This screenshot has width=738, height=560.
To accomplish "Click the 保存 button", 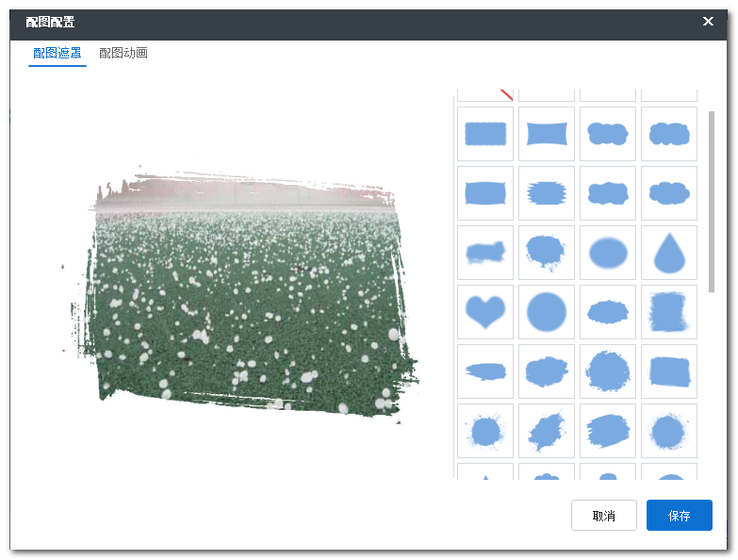I will pyautogui.click(x=680, y=516).
